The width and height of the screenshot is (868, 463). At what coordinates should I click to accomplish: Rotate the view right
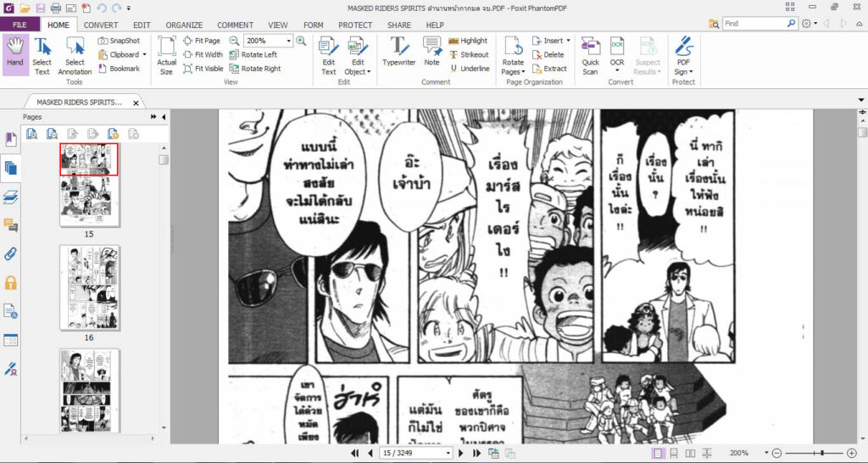tap(255, 69)
